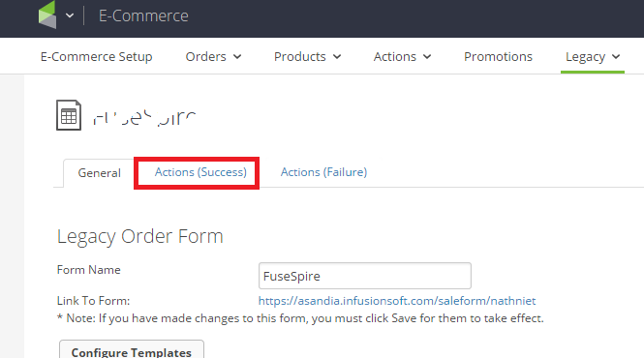Click the Configure Templates button
The height and width of the screenshot is (358, 644).
[x=132, y=350]
